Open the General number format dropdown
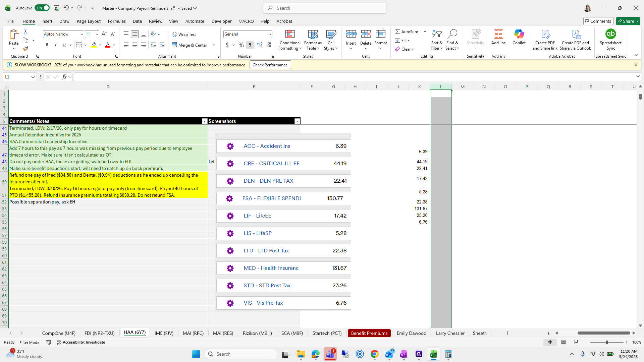 coord(270,34)
